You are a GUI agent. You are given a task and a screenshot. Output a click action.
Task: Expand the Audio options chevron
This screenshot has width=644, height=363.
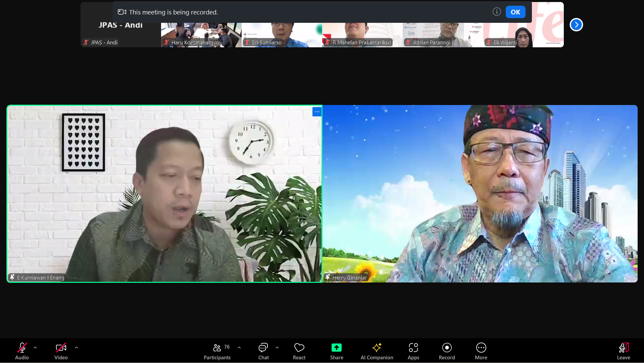pyautogui.click(x=35, y=347)
